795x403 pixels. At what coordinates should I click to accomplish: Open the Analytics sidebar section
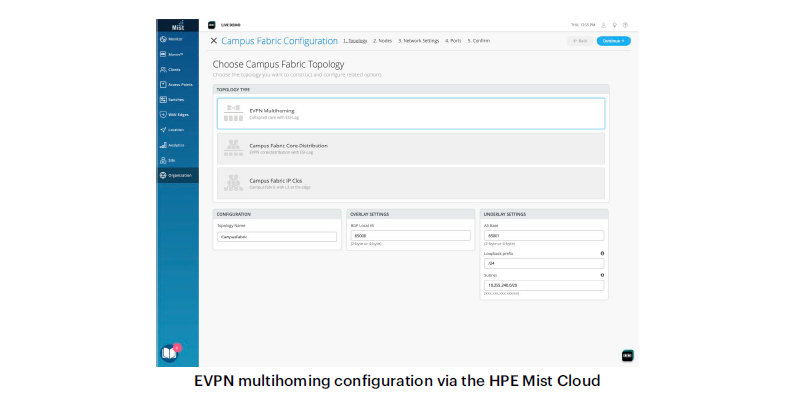click(x=177, y=145)
